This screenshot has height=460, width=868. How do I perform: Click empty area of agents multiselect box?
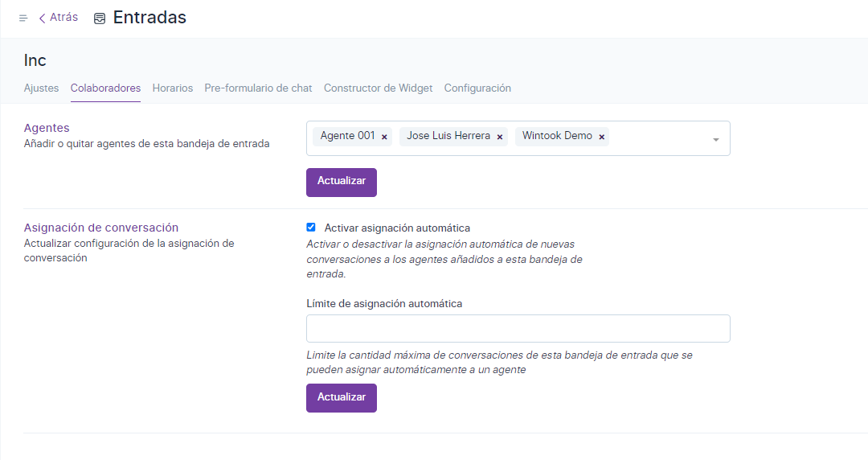(659, 138)
